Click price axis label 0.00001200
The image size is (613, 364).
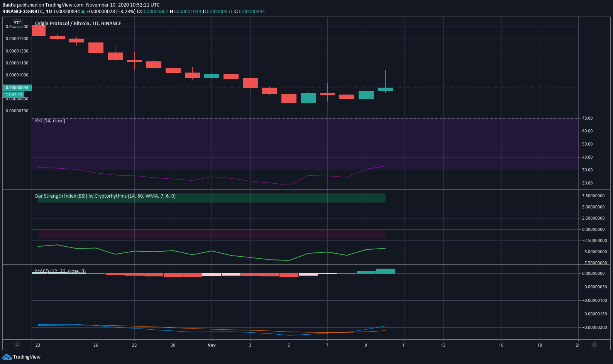[x=17, y=51]
